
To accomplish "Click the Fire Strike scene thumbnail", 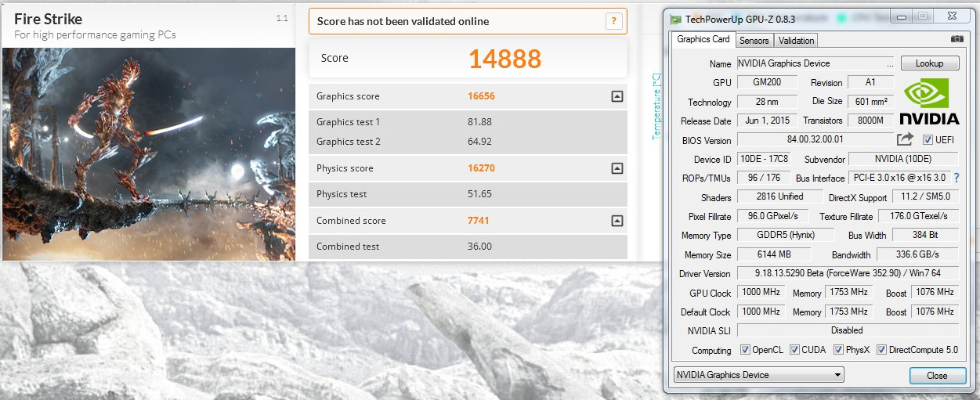I will pos(149,153).
